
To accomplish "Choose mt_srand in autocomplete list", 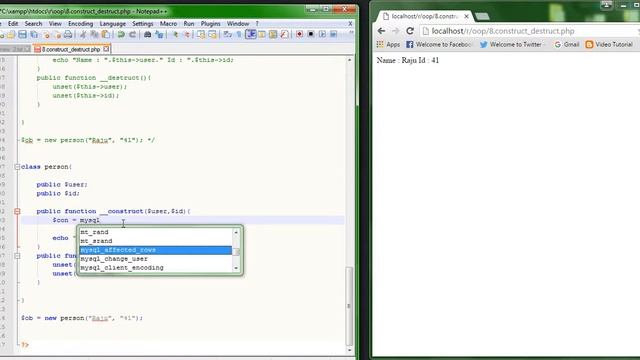I will point(156,241).
